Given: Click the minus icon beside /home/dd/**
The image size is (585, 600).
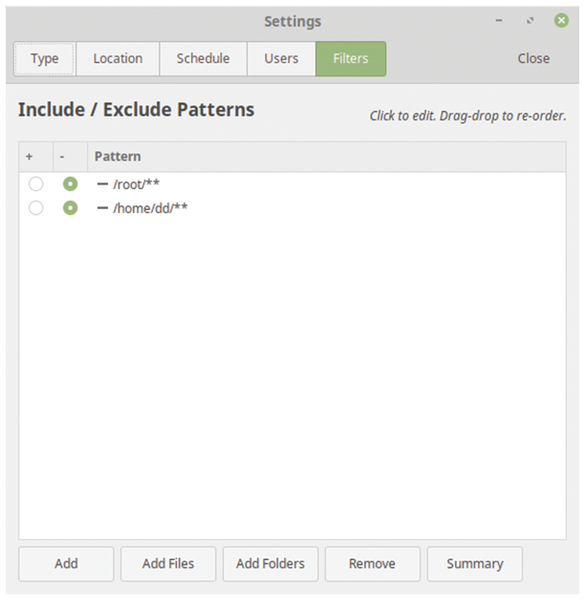Looking at the screenshot, I should (x=102, y=208).
